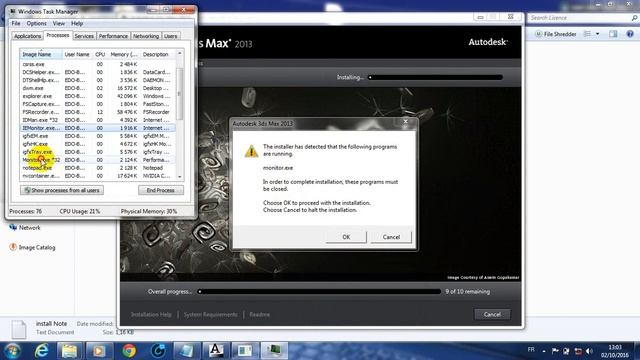This screenshot has width=640, height=360.
Task: Click the magnifier icon in Explorer search
Action: click(634, 18)
